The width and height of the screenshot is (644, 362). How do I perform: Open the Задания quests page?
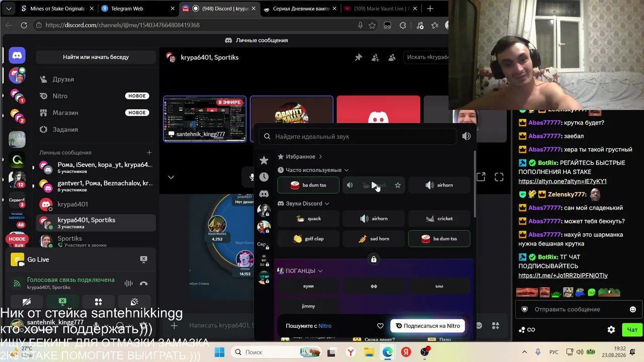[x=96, y=129]
